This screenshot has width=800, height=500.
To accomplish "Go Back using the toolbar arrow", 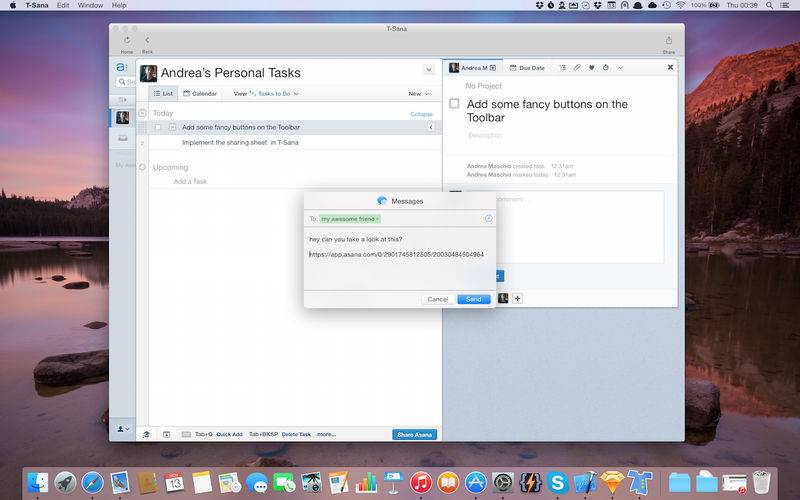I will [147, 40].
